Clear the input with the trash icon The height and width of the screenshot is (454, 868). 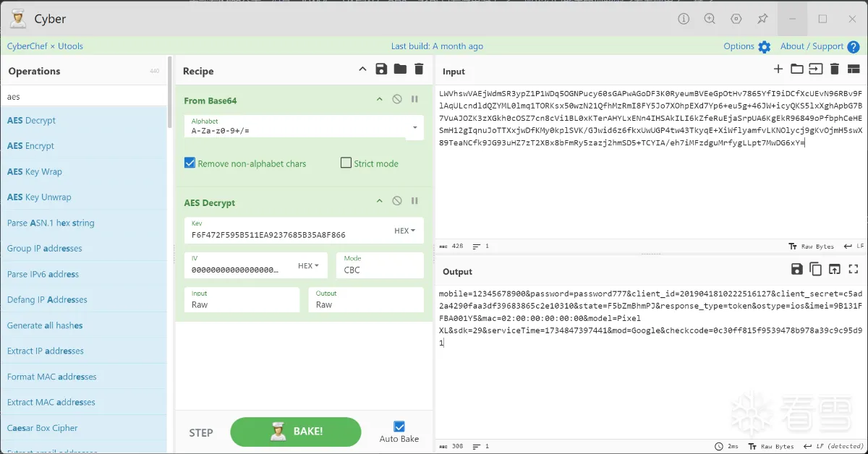[x=835, y=69]
